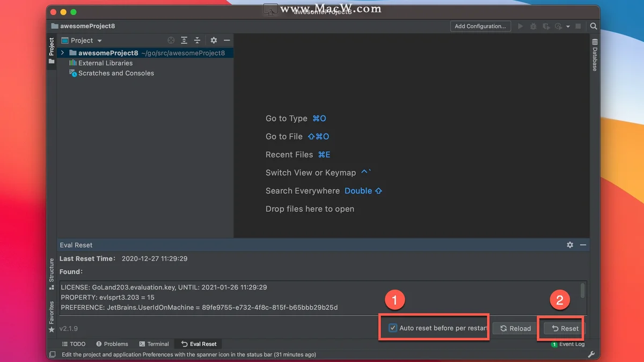Screen dimensions: 644x362
Task: Click Add Configuration button
Action: point(480,26)
